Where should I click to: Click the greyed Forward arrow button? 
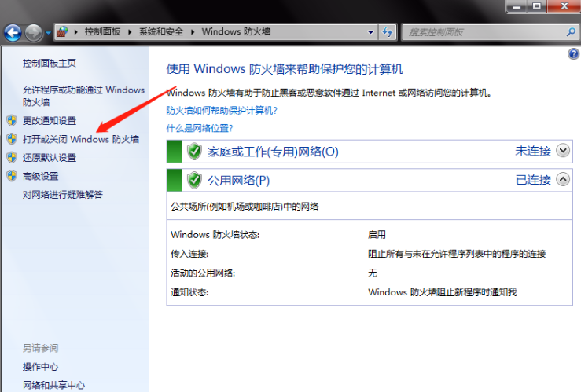click(33, 33)
